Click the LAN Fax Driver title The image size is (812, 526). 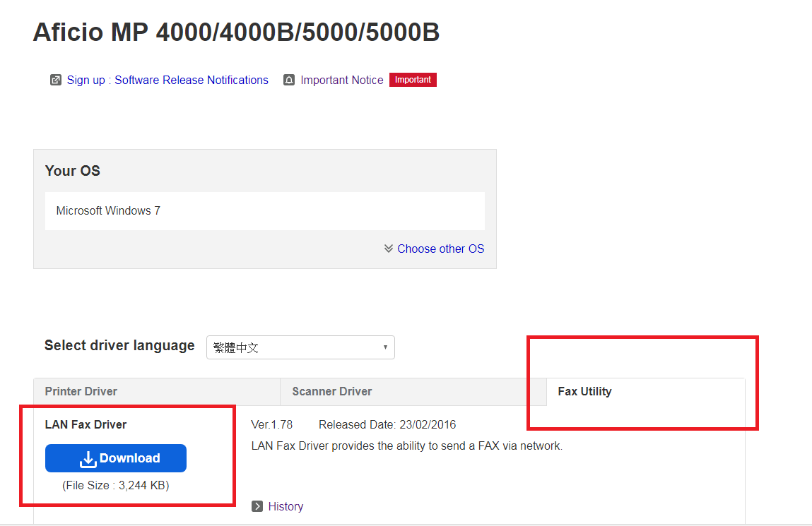tap(86, 424)
